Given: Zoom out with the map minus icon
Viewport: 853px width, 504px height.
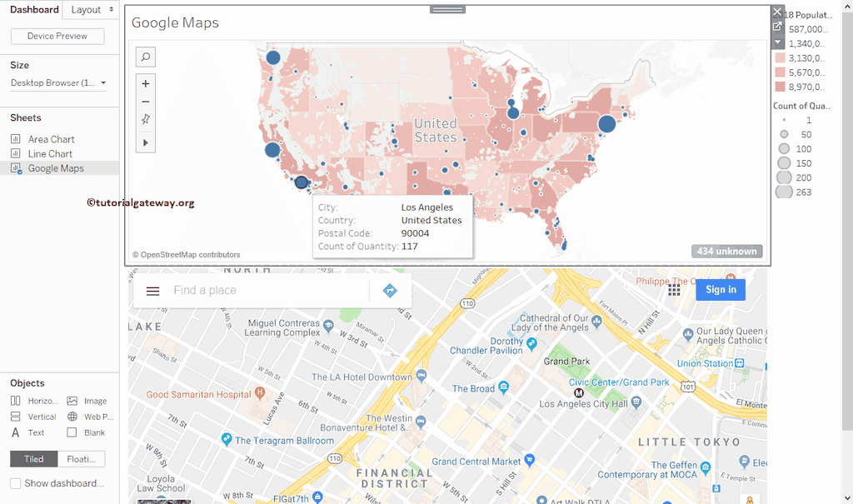Looking at the screenshot, I should (146, 102).
